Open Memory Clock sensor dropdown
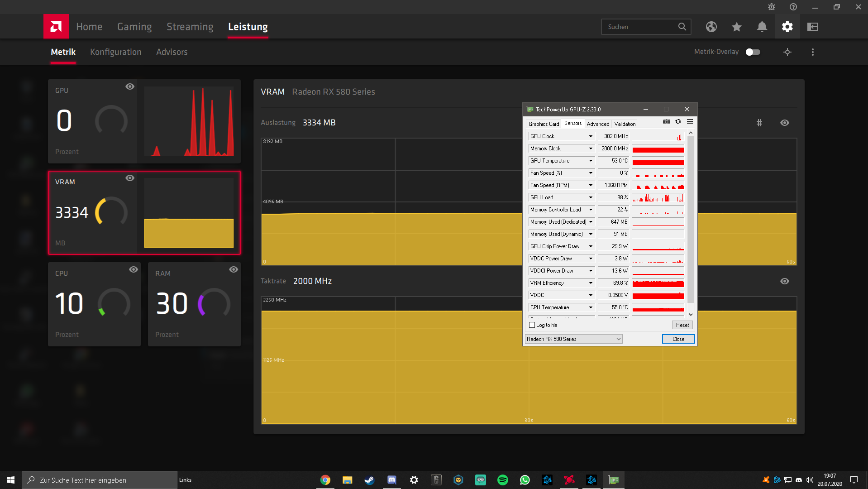Screen dimensions: 868x489 [x=591, y=149]
